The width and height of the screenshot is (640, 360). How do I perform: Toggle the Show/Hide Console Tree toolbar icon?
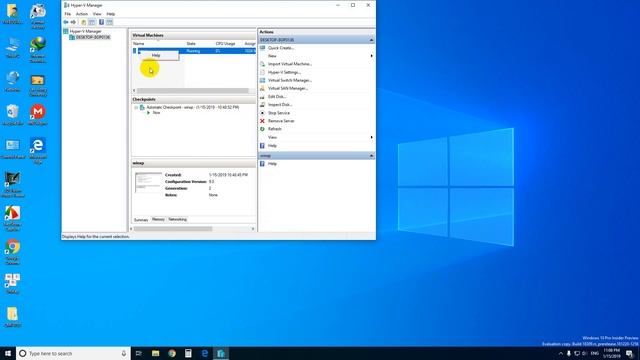pyautogui.click(x=92, y=22)
